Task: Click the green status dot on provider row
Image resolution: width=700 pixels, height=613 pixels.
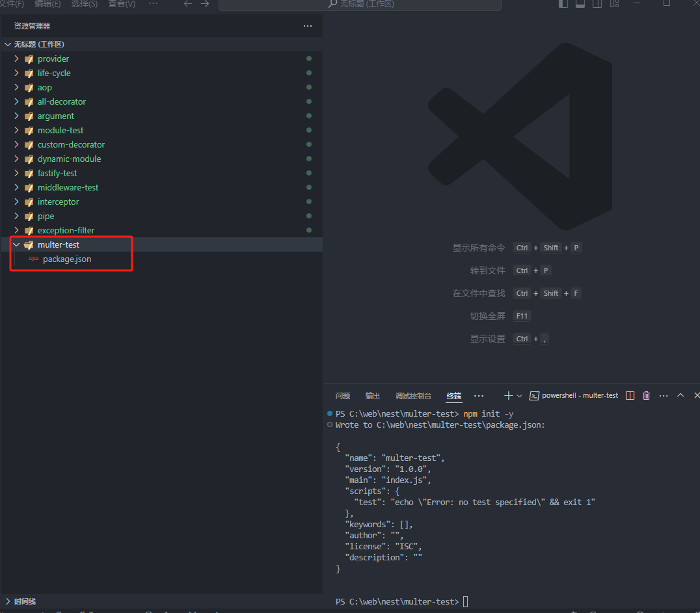Action: [309, 59]
